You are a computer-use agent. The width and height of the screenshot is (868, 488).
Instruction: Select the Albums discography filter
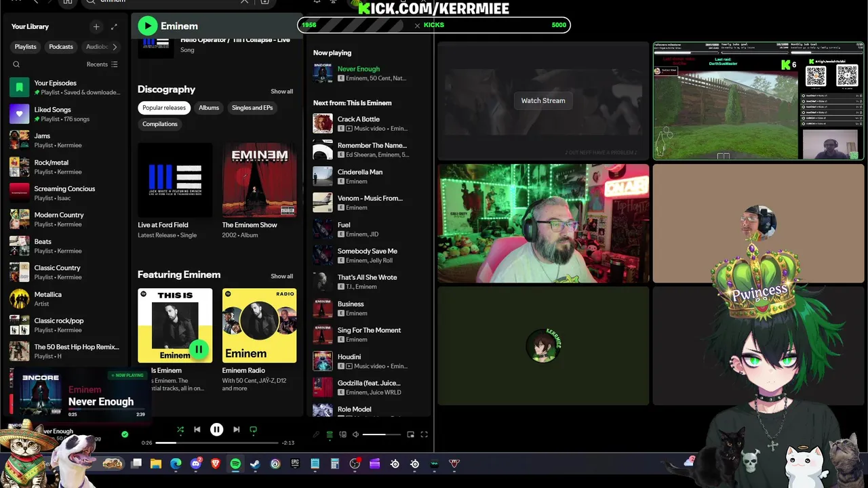(209, 108)
